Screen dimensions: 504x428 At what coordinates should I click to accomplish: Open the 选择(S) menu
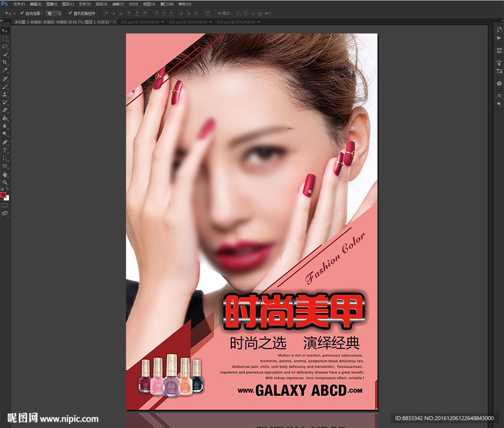tap(101, 4)
